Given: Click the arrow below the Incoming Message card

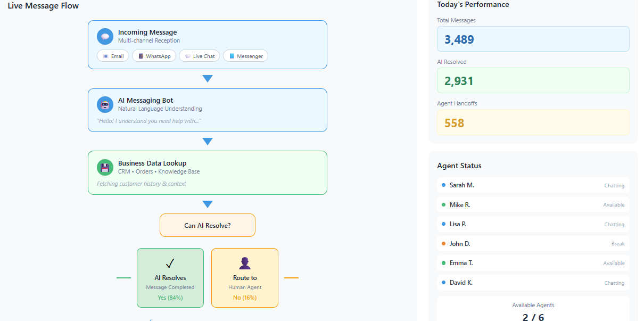Looking at the screenshot, I should pos(208,79).
